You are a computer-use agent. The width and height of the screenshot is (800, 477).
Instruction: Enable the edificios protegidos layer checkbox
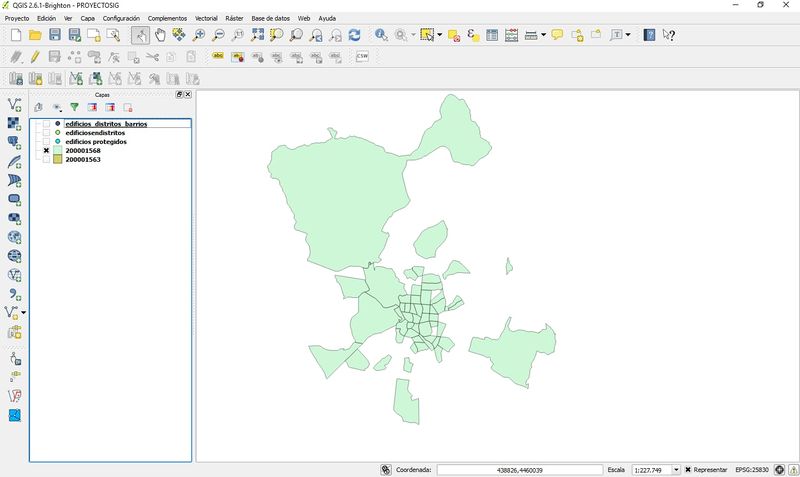46,142
